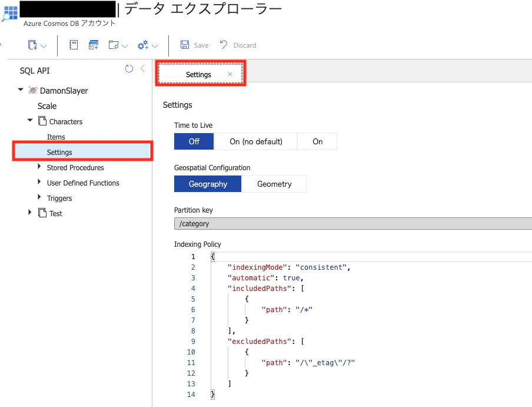Select the Characters container label

[66, 121]
